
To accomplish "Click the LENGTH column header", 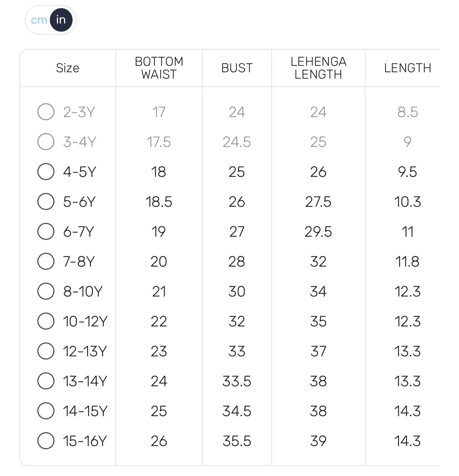I will click(x=407, y=68).
